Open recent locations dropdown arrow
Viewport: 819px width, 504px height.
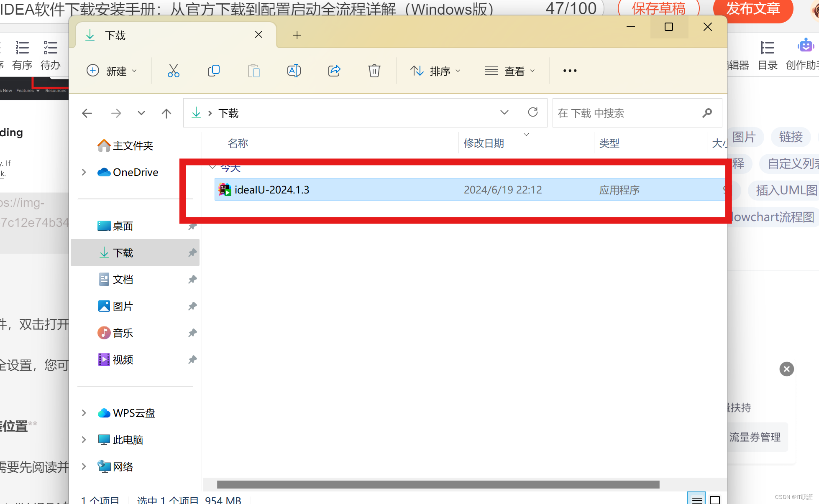(141, 113)
